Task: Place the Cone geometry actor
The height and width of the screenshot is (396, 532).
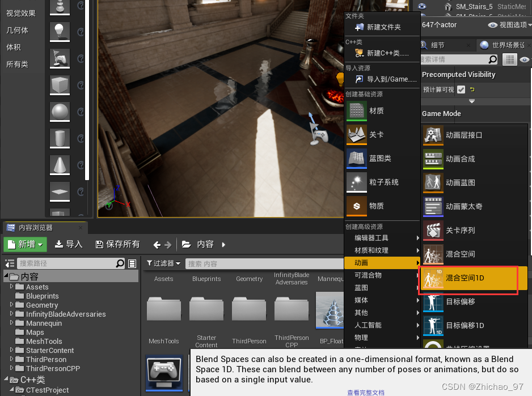Action: (60, 165)
